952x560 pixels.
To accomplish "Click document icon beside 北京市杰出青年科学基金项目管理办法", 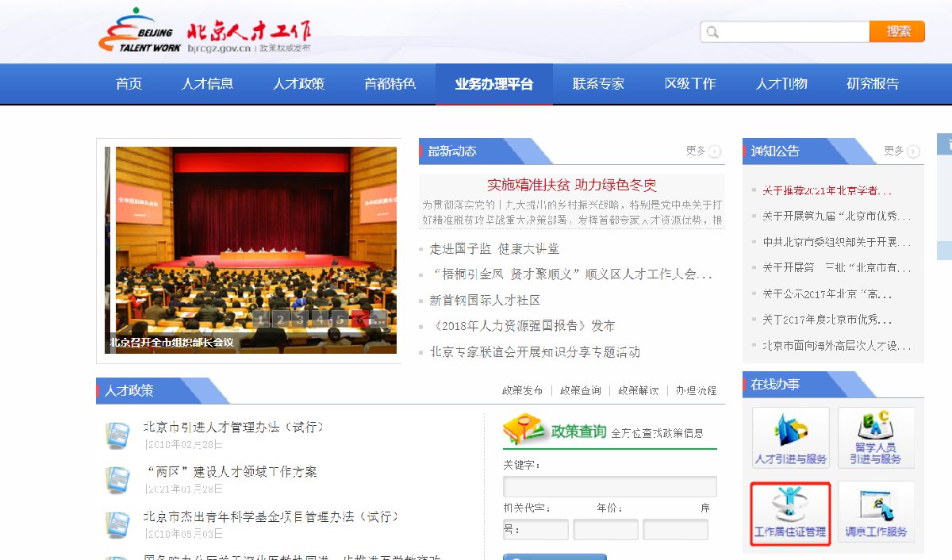I will (117, 524).
